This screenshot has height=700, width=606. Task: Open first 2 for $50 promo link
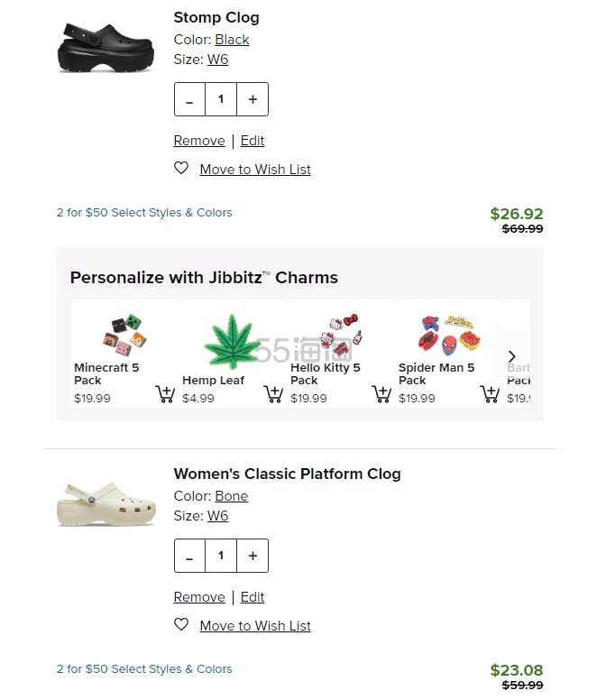pos(144,213)
